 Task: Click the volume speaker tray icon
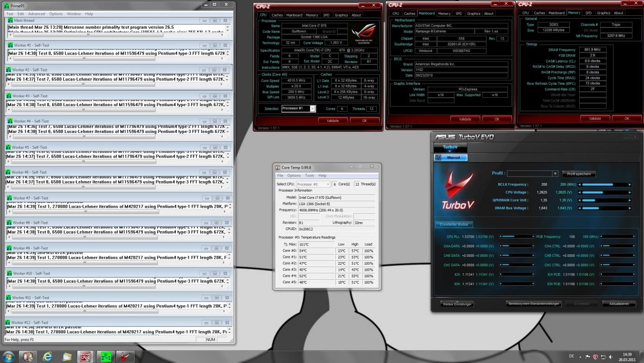point(611,357)
